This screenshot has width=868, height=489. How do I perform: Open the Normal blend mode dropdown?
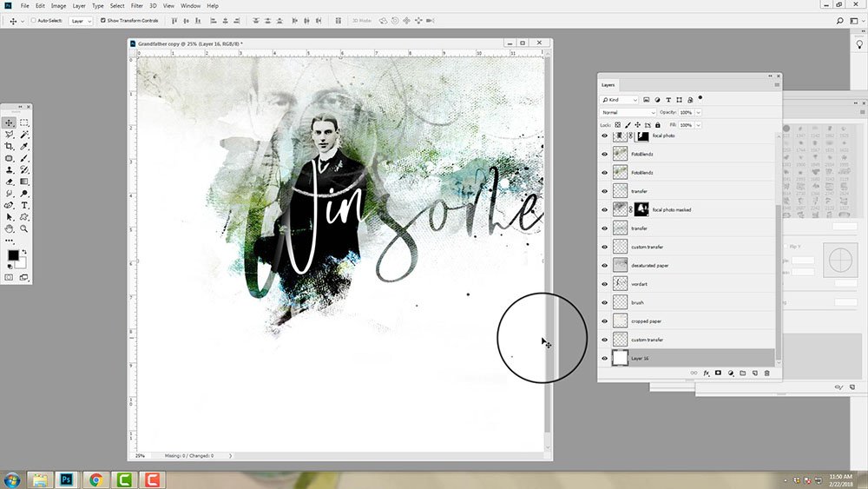628,112
